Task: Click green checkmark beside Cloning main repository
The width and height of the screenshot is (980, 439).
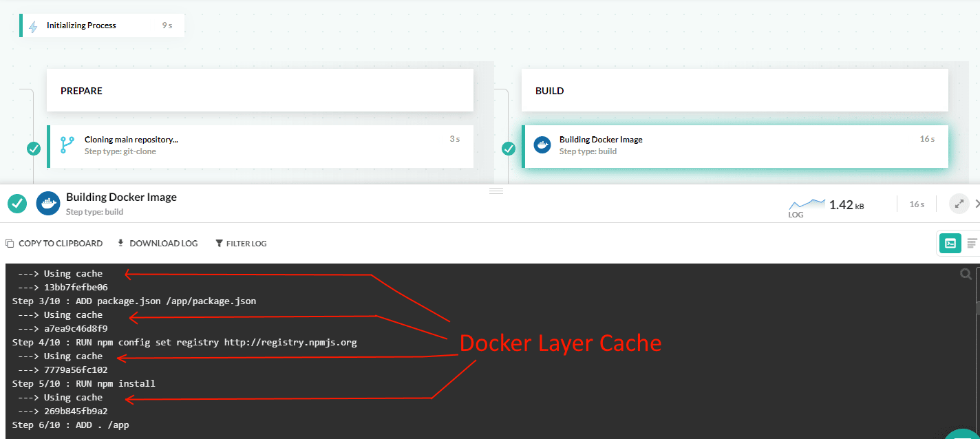Action: tap(33, 149)
